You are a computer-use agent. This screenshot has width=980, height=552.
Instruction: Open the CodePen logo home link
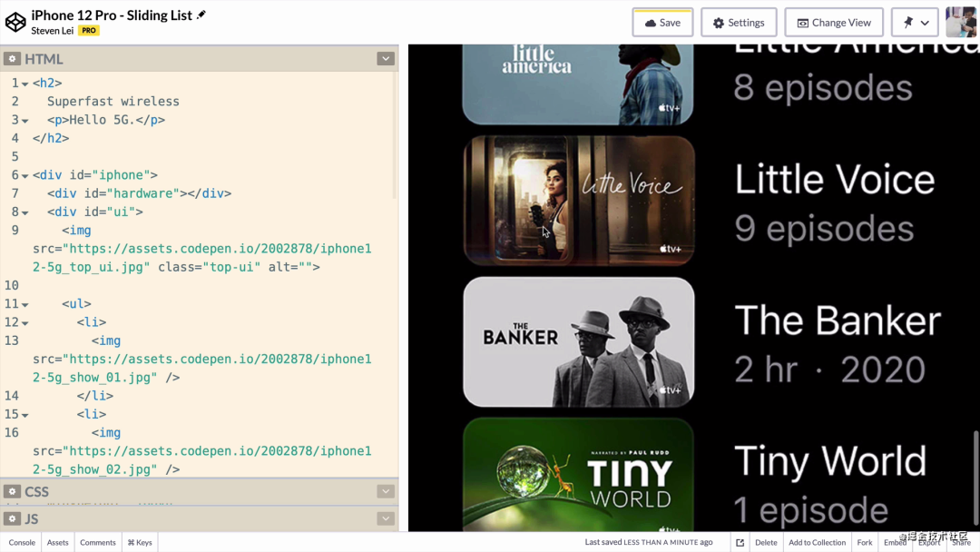click(x=15, y=23)
